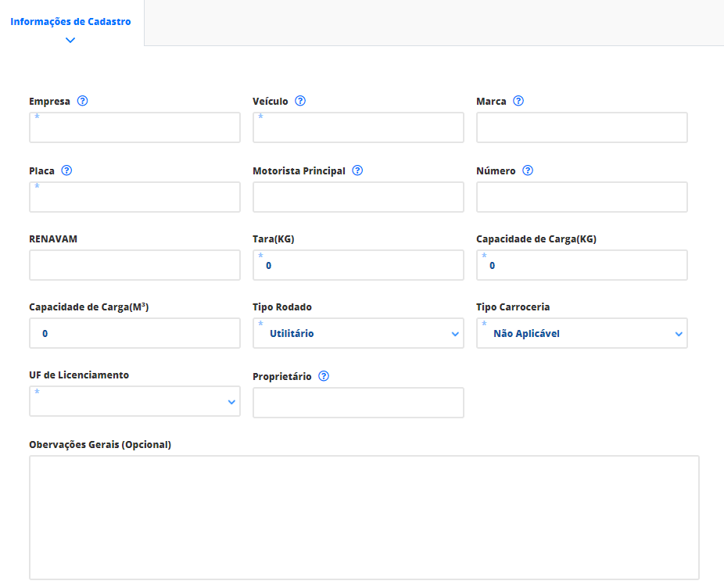The image size is (724, 588).
Task: Select the Placa input box
Action: pos(134,197)
